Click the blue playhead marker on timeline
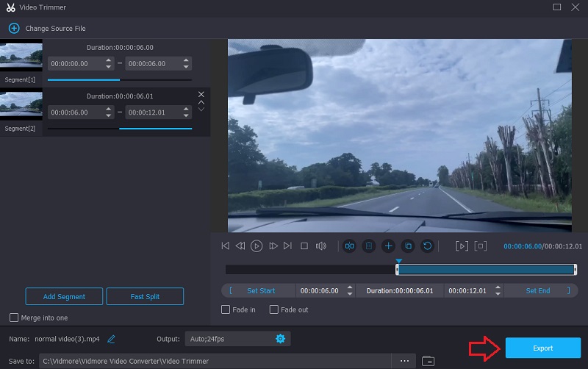Screen dimensions: 588x369 pos(398,260)
